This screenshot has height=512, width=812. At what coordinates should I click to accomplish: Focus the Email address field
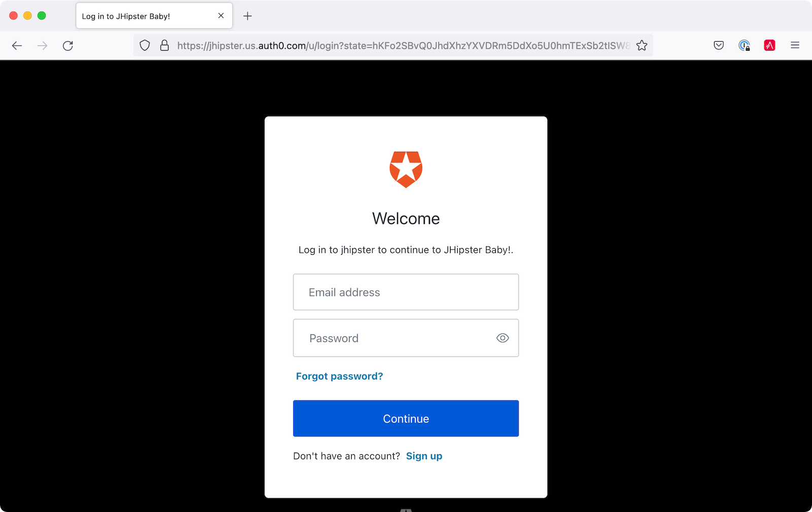click(x=405, y=292)
